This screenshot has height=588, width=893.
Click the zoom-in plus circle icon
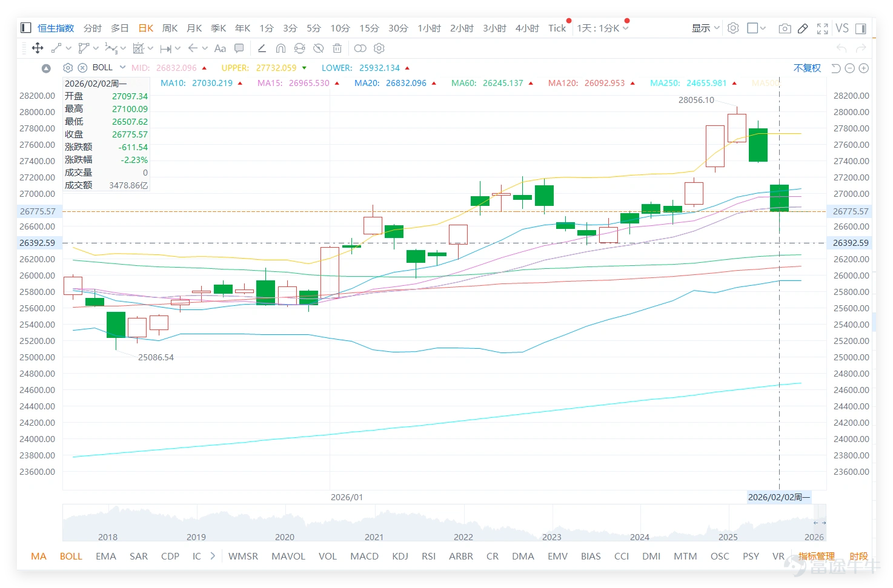[864, 68]
